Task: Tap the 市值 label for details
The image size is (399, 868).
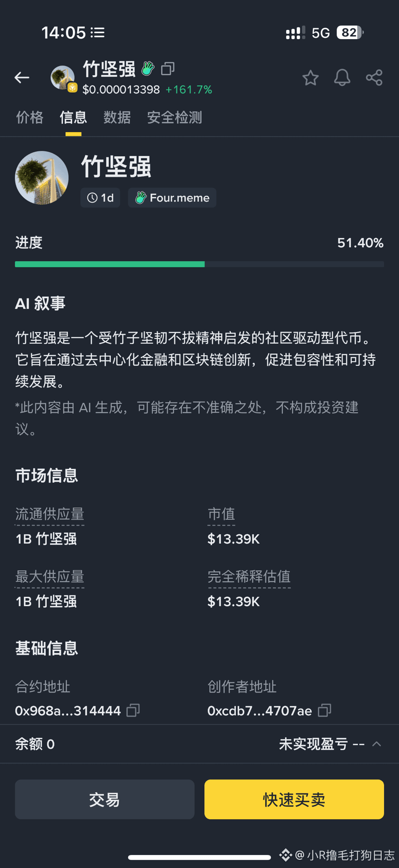Action: click(221, 514)
